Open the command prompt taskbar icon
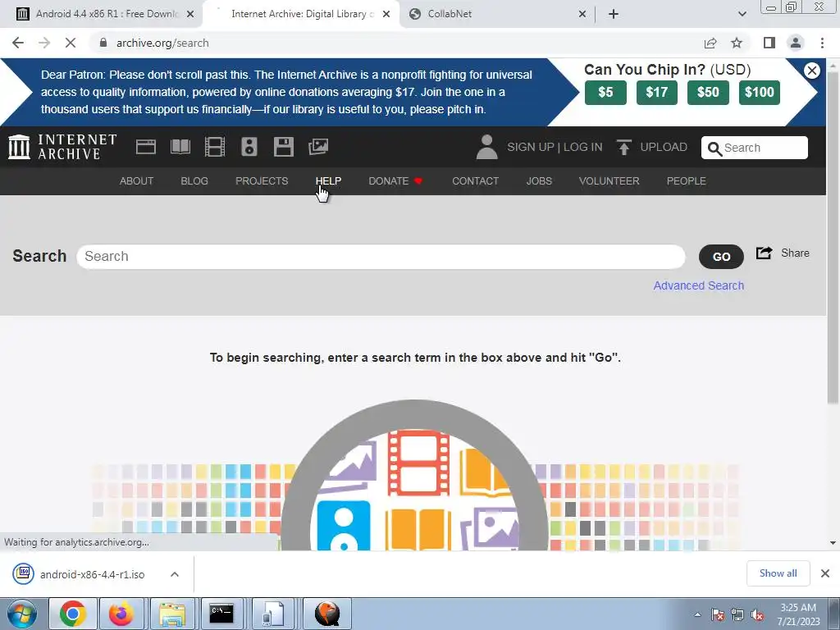Viewport: 840px width, 630px height. [x=221, y=614]
